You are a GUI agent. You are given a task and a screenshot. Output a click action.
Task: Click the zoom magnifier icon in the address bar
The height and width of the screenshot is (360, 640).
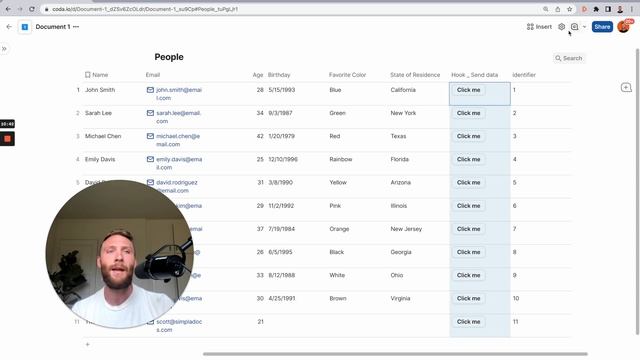point(546,9)
